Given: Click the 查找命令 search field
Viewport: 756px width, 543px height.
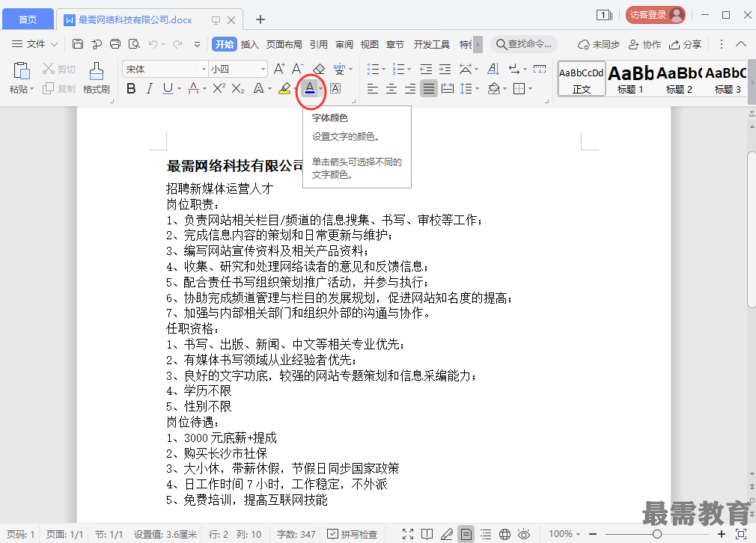Looking at the screenshot, I should 524,44.
